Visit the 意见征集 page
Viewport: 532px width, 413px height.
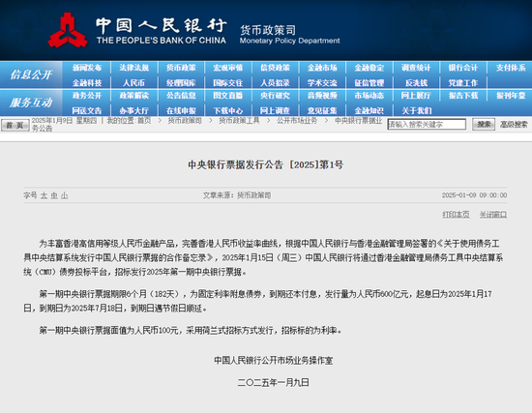pyautogui.click(x=322, y=110)
